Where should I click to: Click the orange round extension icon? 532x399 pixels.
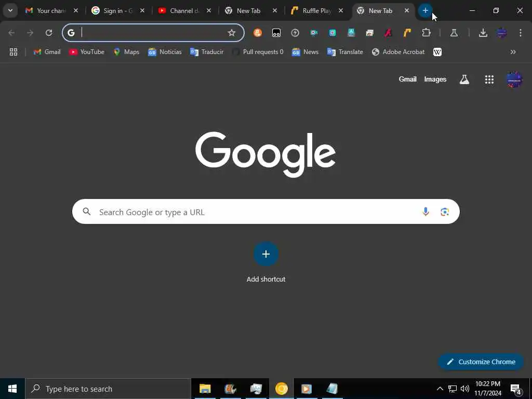258,33
